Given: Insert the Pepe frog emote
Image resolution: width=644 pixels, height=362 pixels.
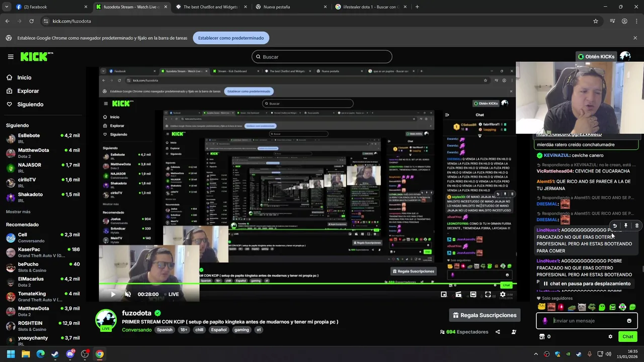Looking at the screenshot, I should coord(572,307).
